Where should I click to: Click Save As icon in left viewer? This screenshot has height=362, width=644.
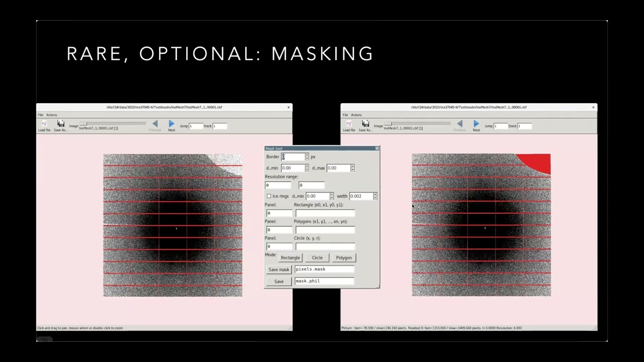point(61,124)
